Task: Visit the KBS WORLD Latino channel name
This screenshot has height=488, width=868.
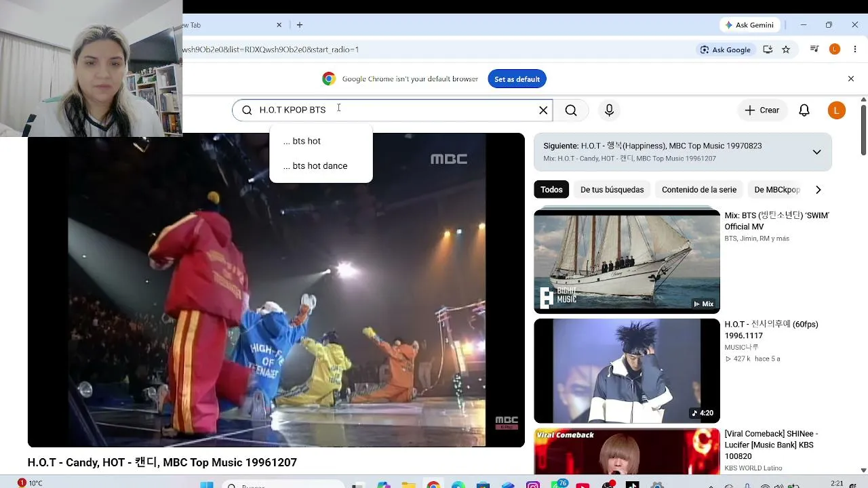Action: [x=753, y=468]
